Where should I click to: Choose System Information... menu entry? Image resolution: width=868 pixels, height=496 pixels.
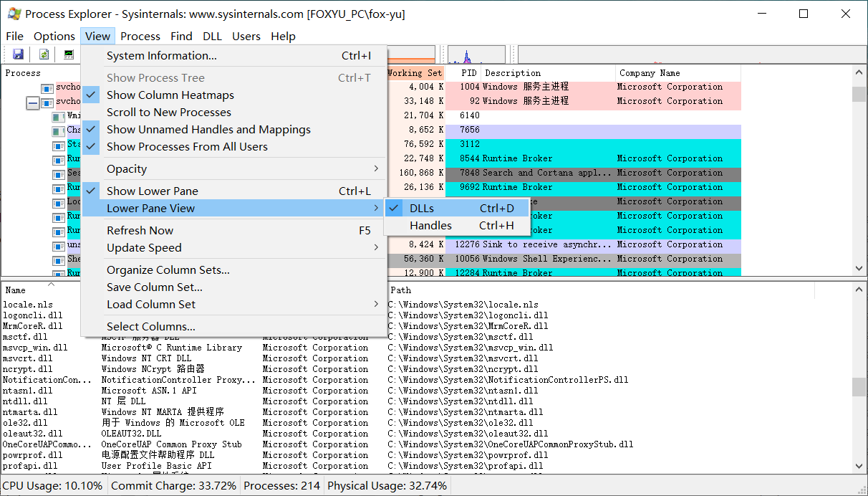[x=234, y=55]
